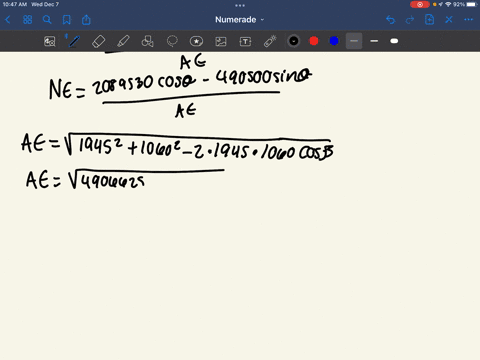Screen dimensions: 480x360
Task: Bookmark this page
Action: pyautogui.click(x=67, y=20)
